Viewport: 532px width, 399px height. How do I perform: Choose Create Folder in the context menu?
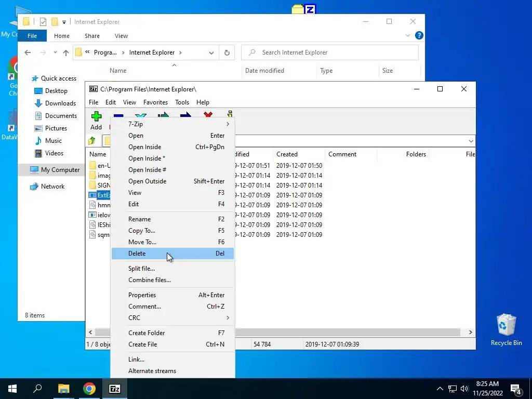(x=172, y=333)
